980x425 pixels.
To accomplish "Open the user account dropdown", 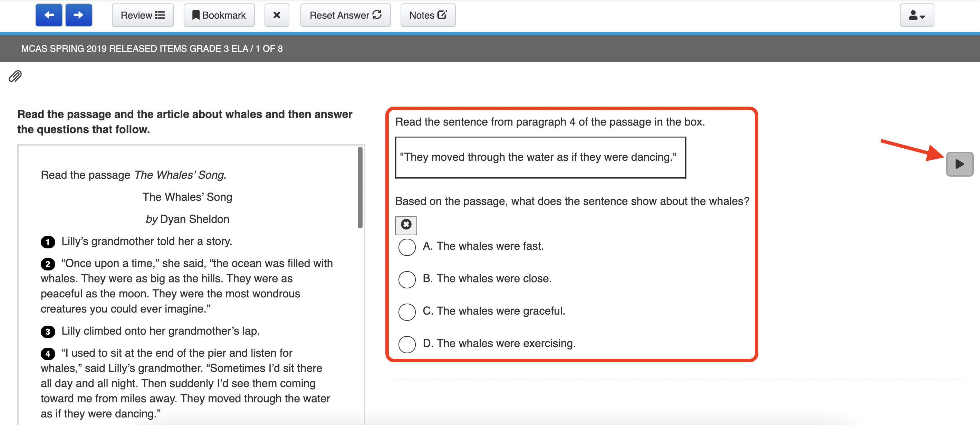I will pyautogui.click(x=916, y=15).
